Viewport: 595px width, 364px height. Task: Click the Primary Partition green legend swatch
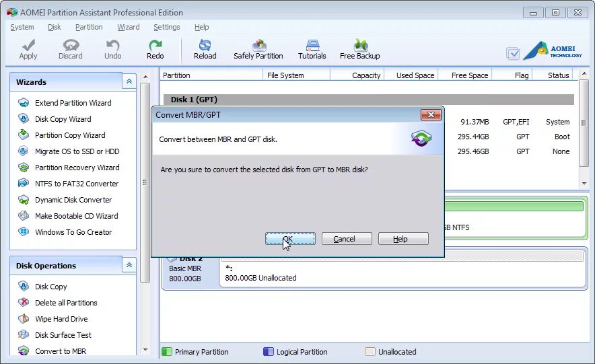point(167,351)
